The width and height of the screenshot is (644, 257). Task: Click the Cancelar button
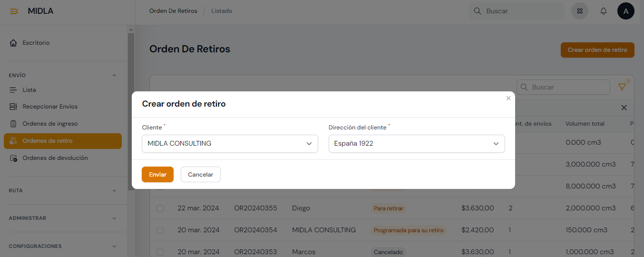[200, 175]
